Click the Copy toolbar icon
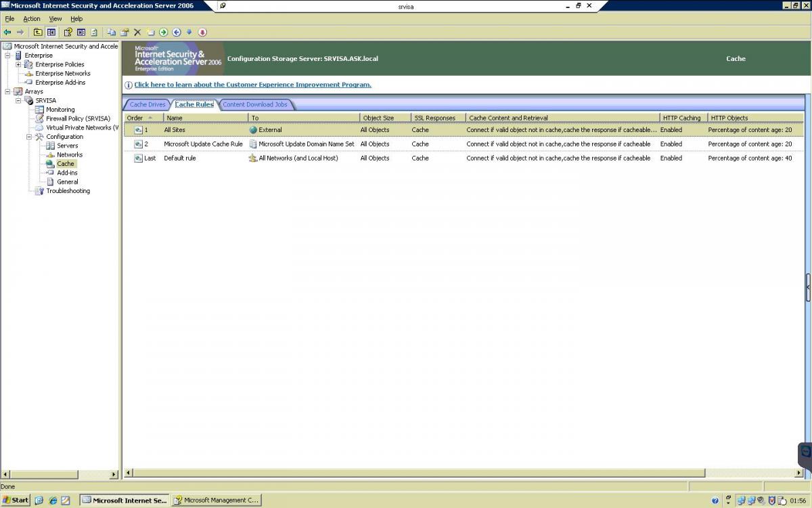 [x=112, y=32]
